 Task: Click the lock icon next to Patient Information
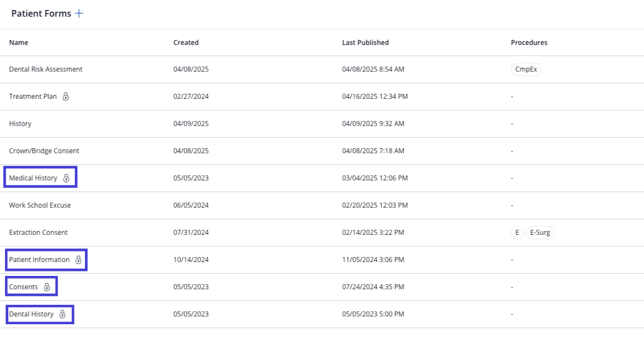point(78,260)
